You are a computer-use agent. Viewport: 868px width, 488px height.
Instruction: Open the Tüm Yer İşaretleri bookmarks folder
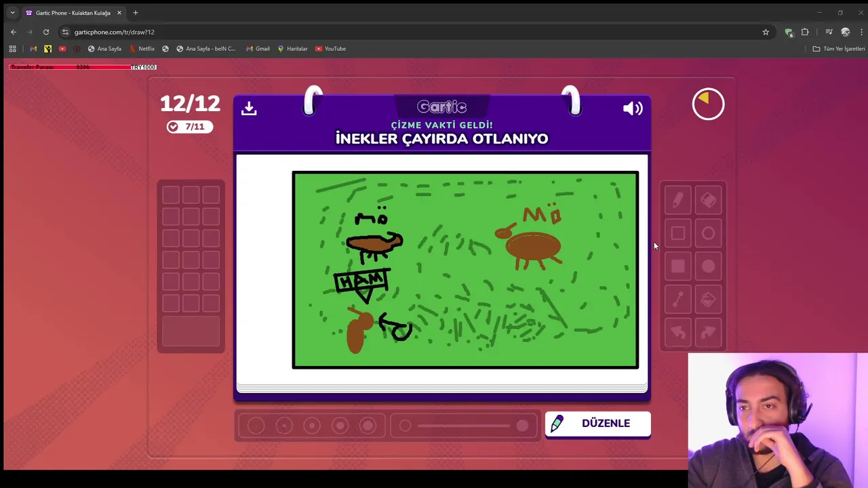click(839, 49)
